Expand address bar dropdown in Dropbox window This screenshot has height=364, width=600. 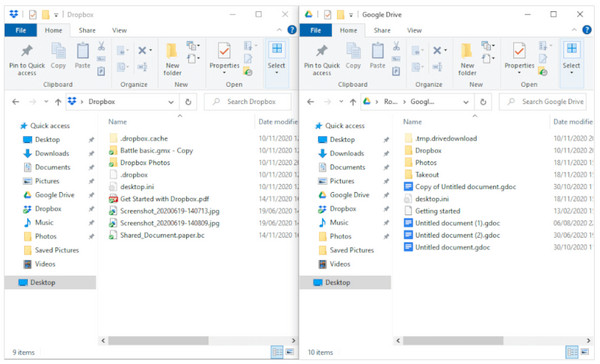(x=171, y=102)
